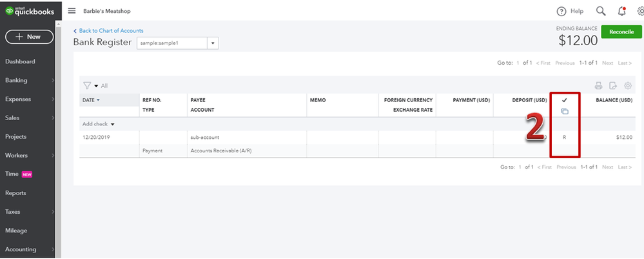
Task: Click the top pagination Previous link
Action: coord(565,63)
